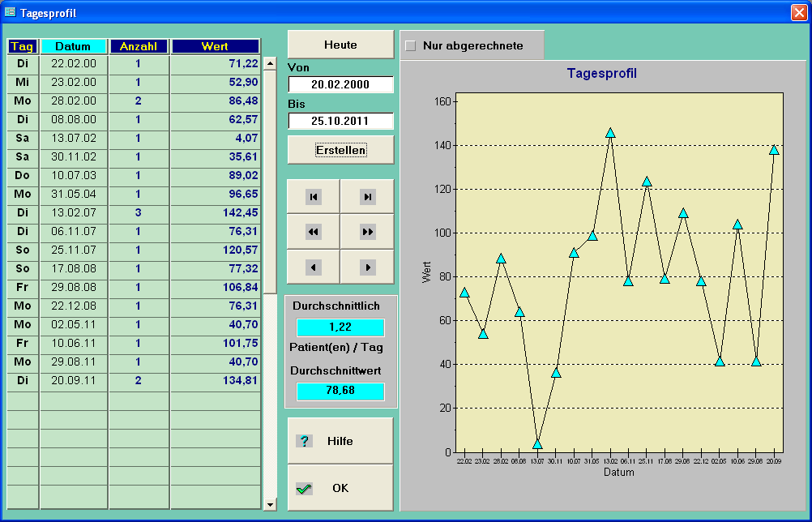812x522 pixels.
Task: Focus the Von date field
Action: [x=340, y=85]
